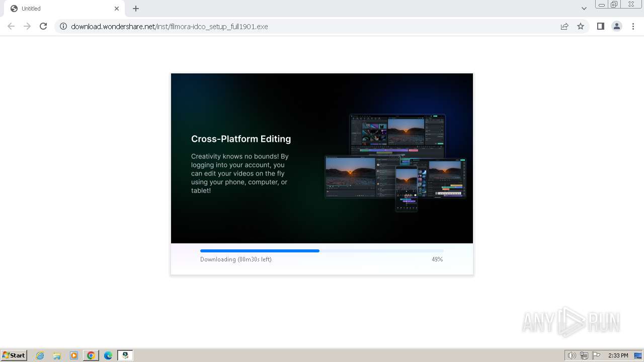Image resolution: width=644 pixels, height=362 pixels.
Task: Click the download progress bar
Action: click(322, 250)
